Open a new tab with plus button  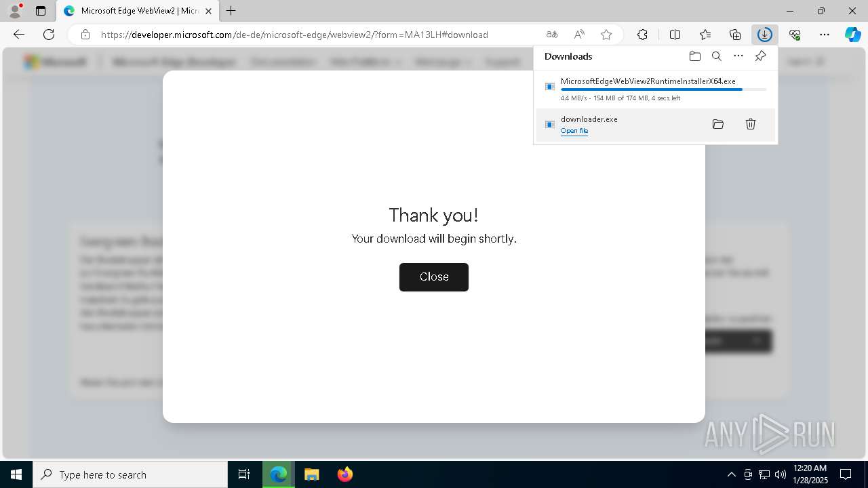tap(231, 11)
